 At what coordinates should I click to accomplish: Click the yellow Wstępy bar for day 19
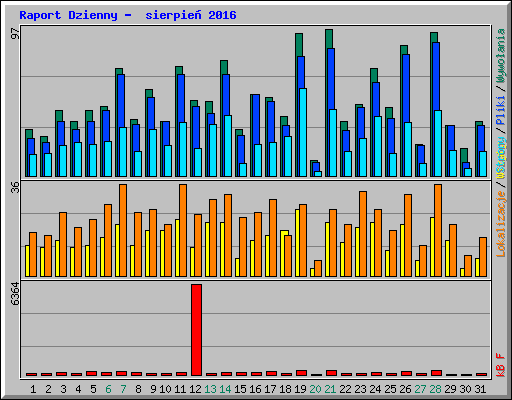click(297, 243)
